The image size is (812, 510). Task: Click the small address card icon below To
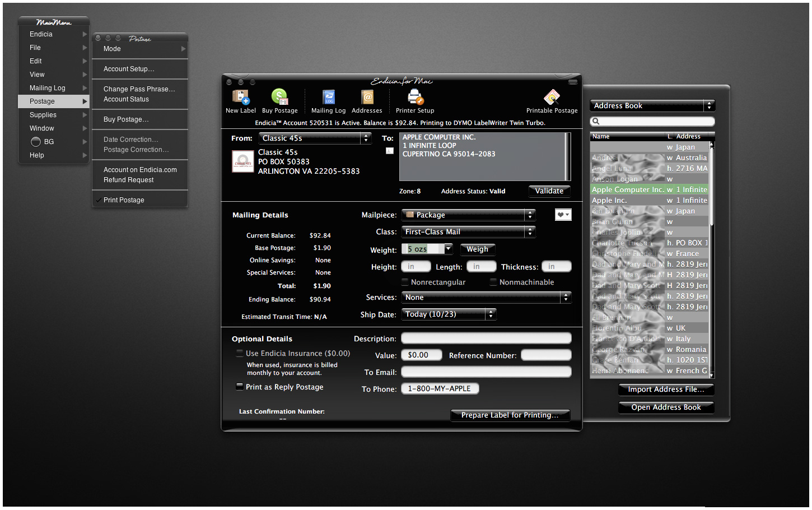tap(390, 151)
